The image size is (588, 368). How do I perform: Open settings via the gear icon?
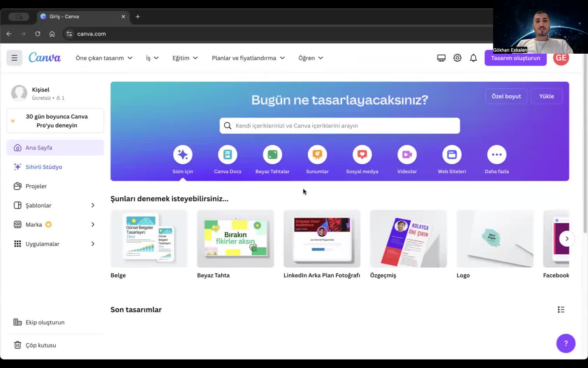tap(457, 58)
